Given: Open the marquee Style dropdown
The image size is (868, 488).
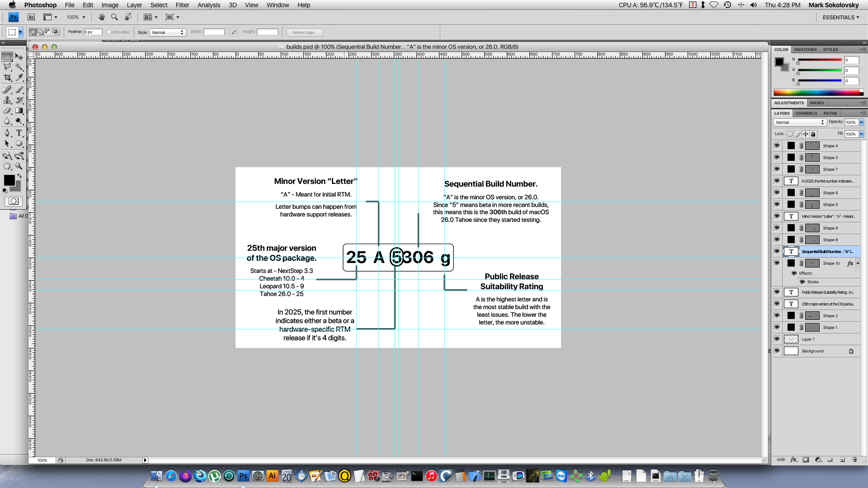Looking at the screenshot, I should (x=168, y=33).
